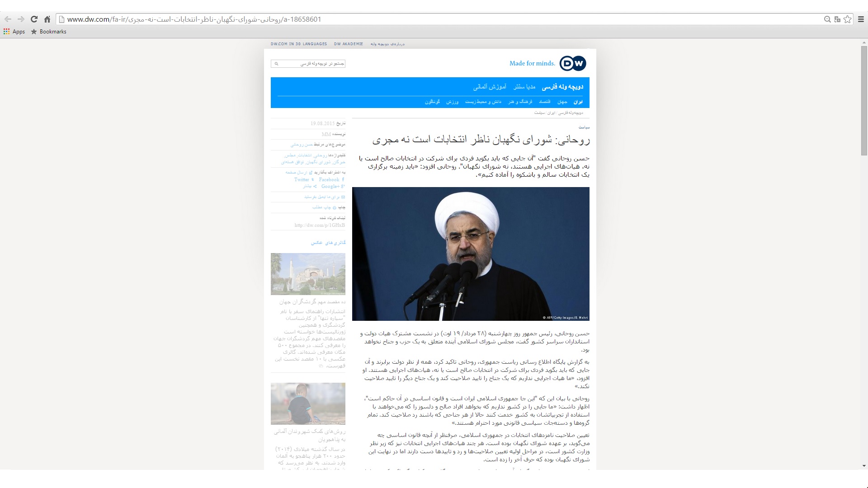The width and height of the screenshot is (868, 488).
Task: Click the DW Farsi search input field
Action: coord(312,64)
